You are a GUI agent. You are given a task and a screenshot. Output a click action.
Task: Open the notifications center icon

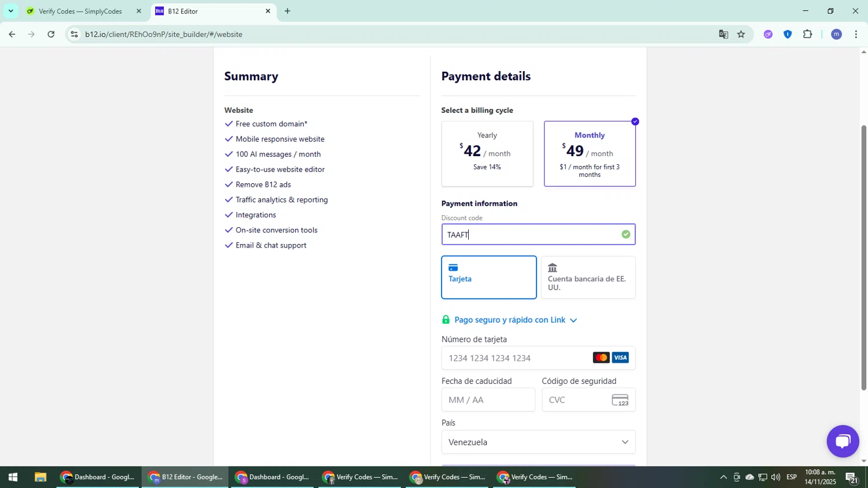pyautogui.click(x=851, y=478)
